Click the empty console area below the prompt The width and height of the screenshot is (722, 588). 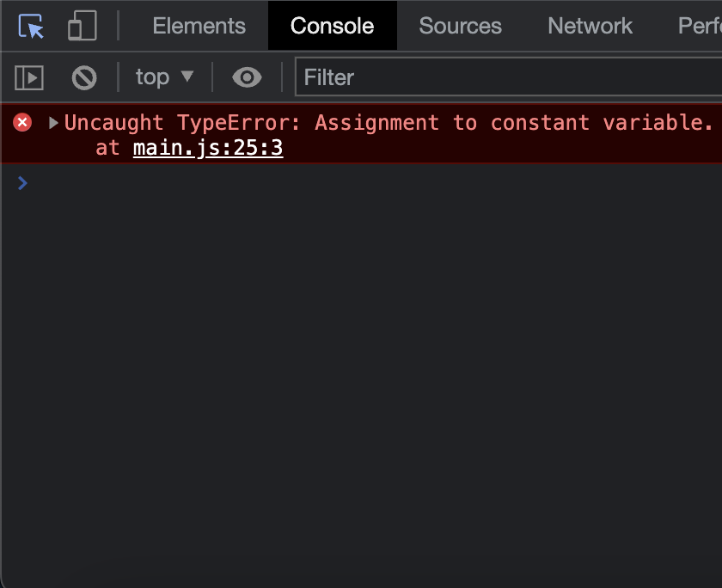click(361, 387)
